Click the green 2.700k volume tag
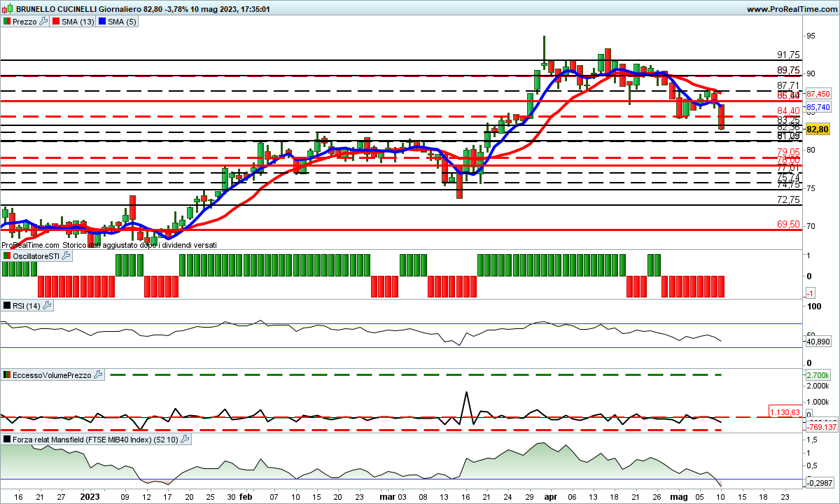Screen dimensions: 840x504 click(x=818, y=375)
